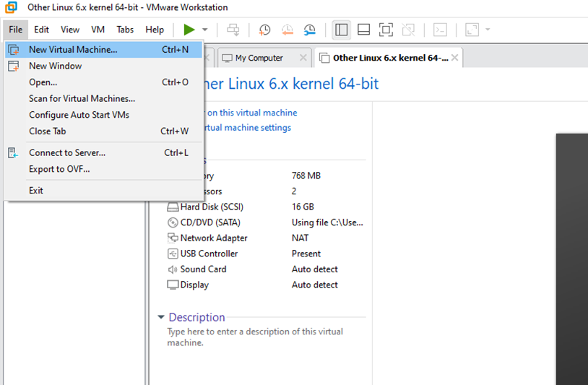
Task: Click the Network Adapter device icon
Action: [173, 238]
